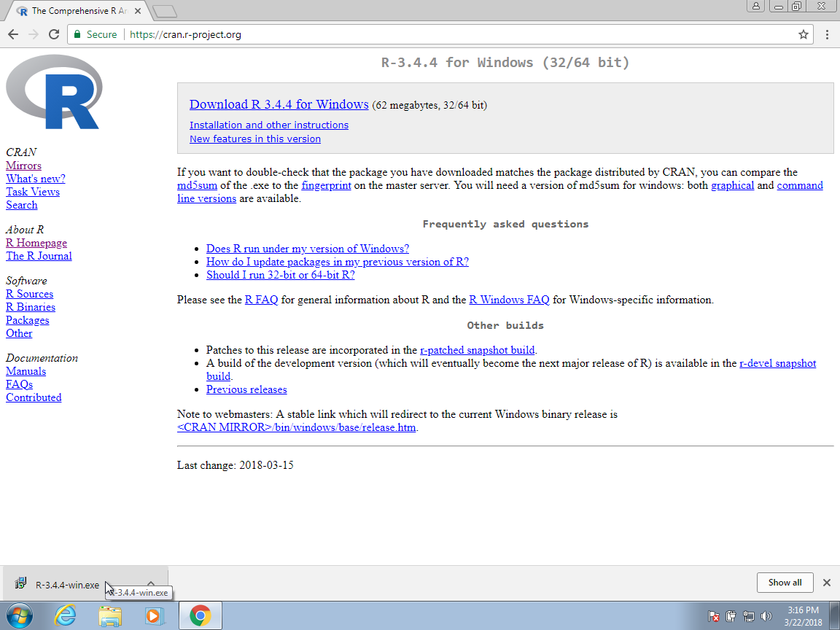This screenshot has height=630, width=840.
Task: Open the Packages link in the sidebar
Action: pyautogui.click(x=28, y=320)
